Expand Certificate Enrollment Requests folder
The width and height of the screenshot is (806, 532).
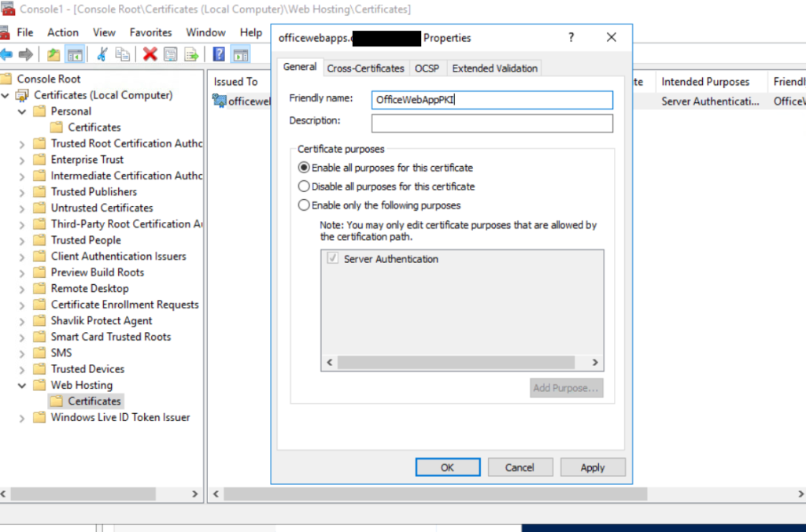(x=21, y=305)
